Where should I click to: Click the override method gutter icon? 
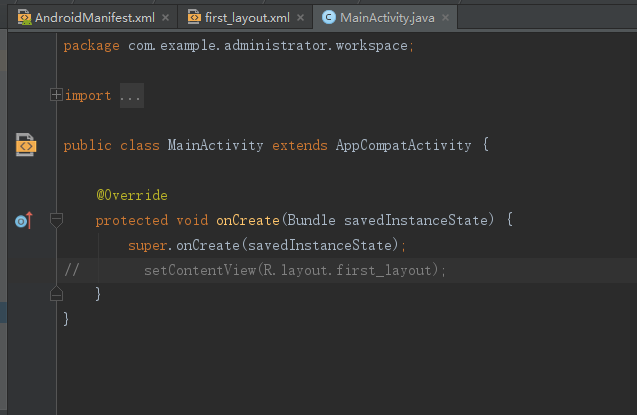click(24, 220)
